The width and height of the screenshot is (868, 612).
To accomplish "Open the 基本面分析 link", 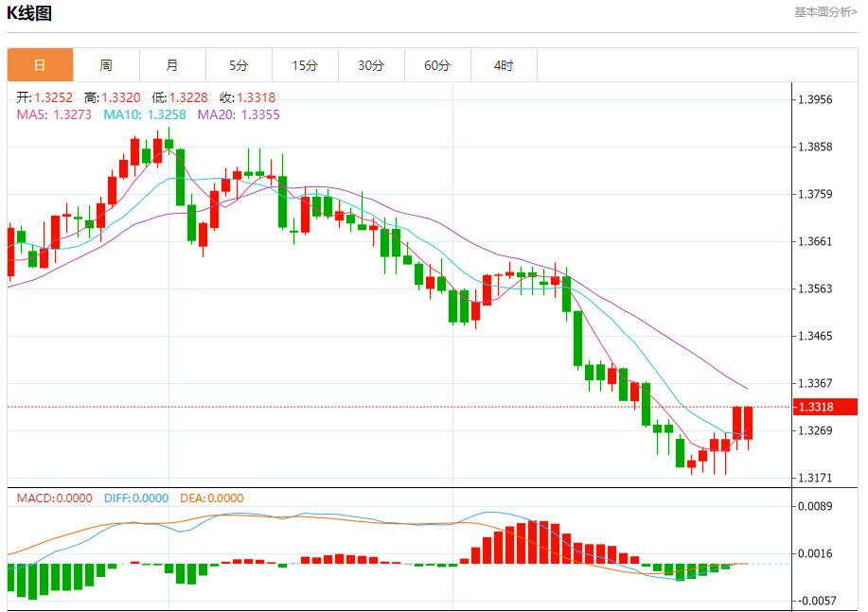I will [825, 12].
